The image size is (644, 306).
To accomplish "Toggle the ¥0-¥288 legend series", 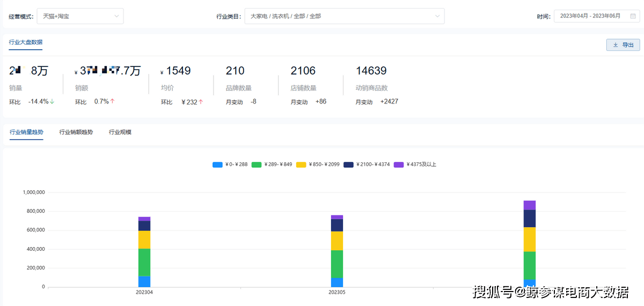I will click(x=230, y=165).
